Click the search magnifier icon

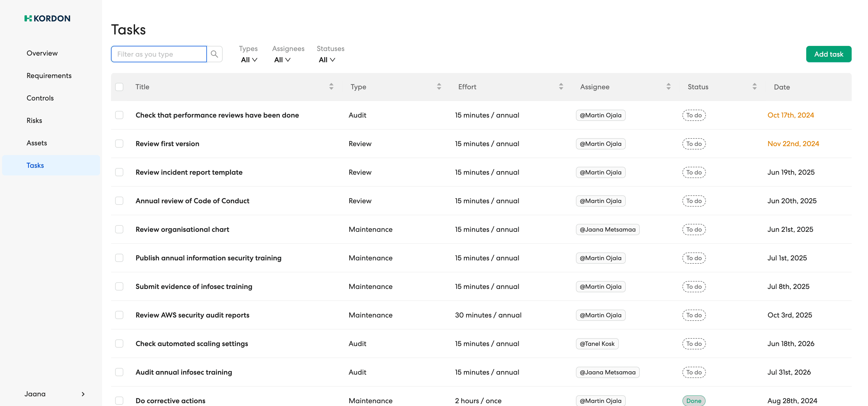coord(214,54)
